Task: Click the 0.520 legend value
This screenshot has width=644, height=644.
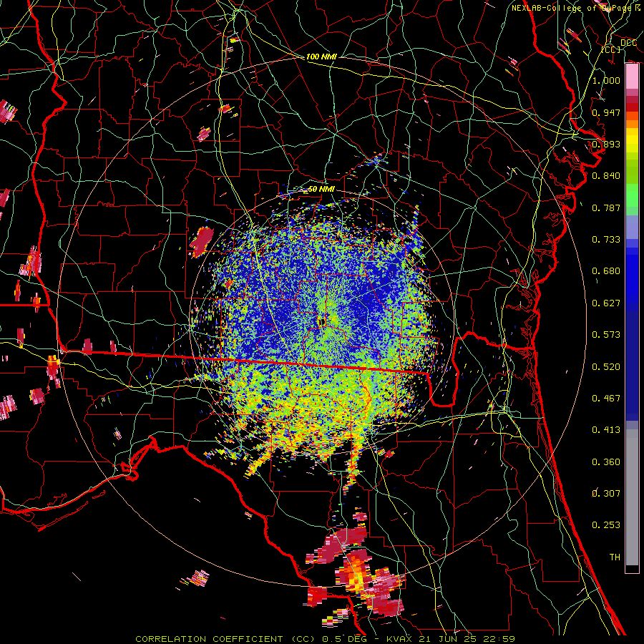Action: pos(606,366)
